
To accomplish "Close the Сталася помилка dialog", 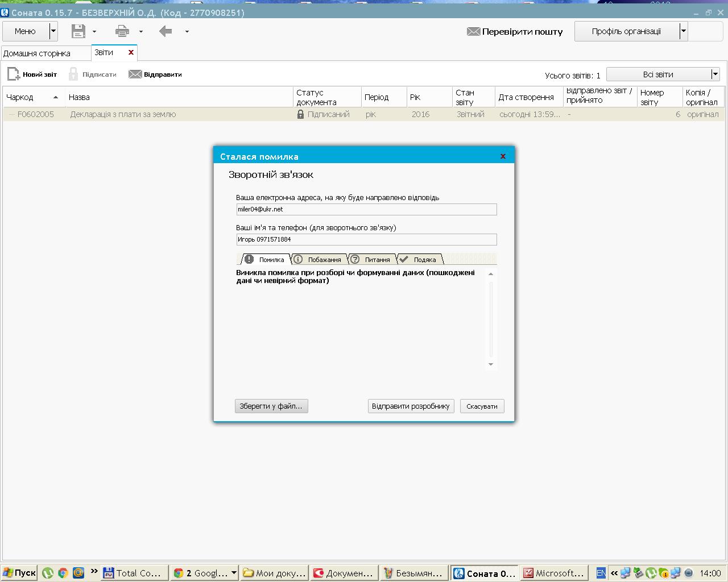I will click(x=503, y=156).
